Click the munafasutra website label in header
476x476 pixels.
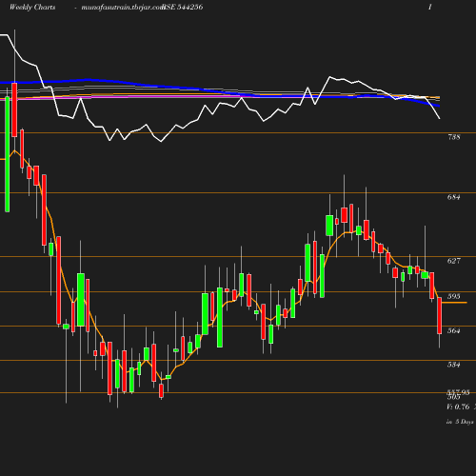tap(123, 8)
